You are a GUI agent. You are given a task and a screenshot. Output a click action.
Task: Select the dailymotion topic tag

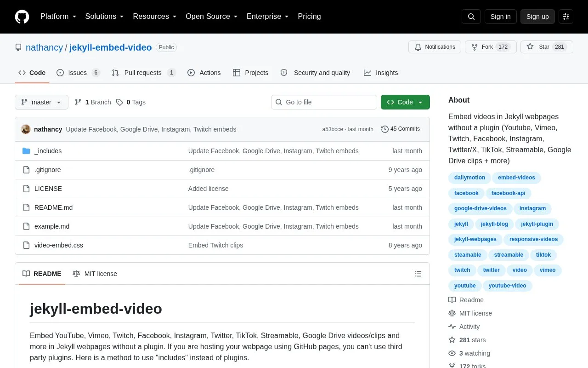coord(469,178)
